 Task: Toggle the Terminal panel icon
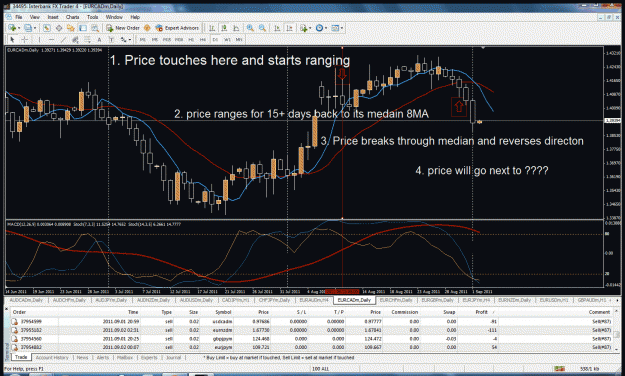pyautogui.click(x=83, y=28)
